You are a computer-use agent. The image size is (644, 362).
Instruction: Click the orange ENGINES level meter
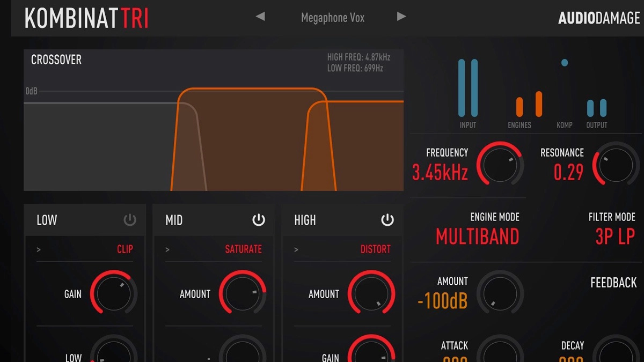pos(529,104)
